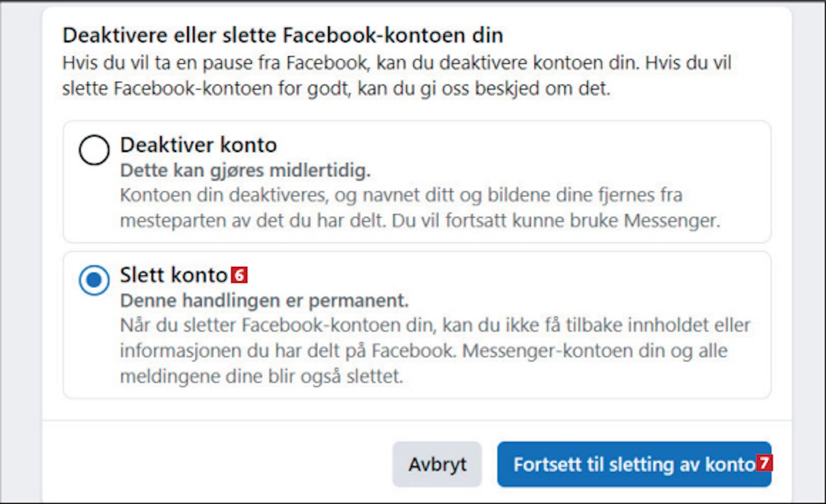826x504 pixels.
Task: Click the red number 7 marker
Action: [x=764, y=463]
